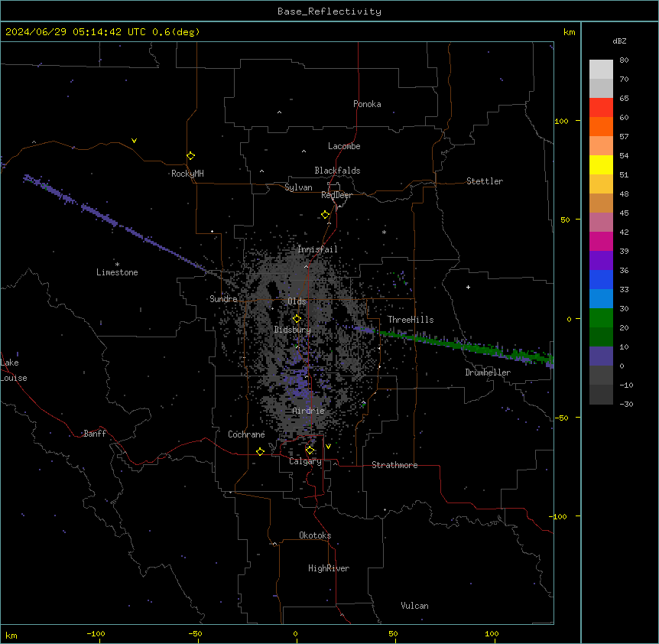Select the Okotoks label

click(315, 535)
